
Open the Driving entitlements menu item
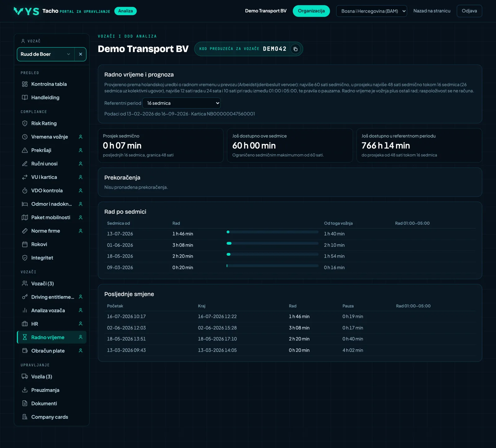point(51,297)
